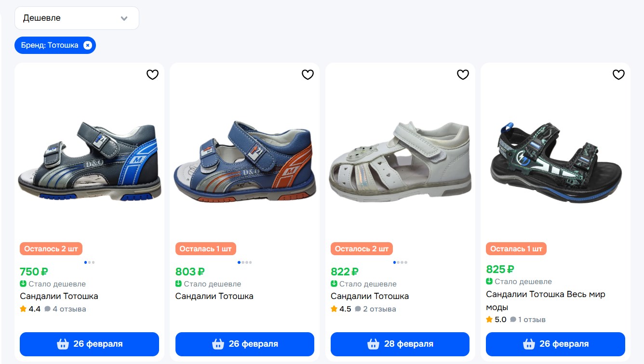This screenshot has height=364, width=644.
Task: Open the blue-orange sandal product image
Action: click(x=244, y=161)
